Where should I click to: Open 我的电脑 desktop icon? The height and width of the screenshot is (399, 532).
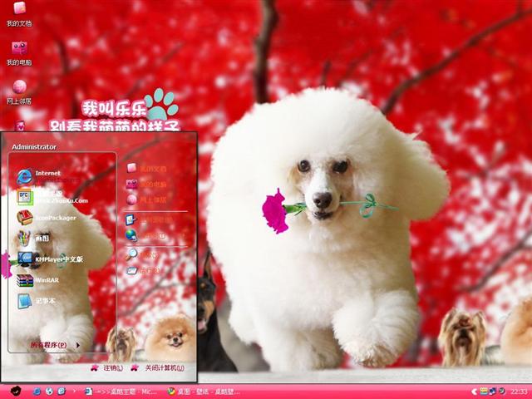(x=19, y=53)
